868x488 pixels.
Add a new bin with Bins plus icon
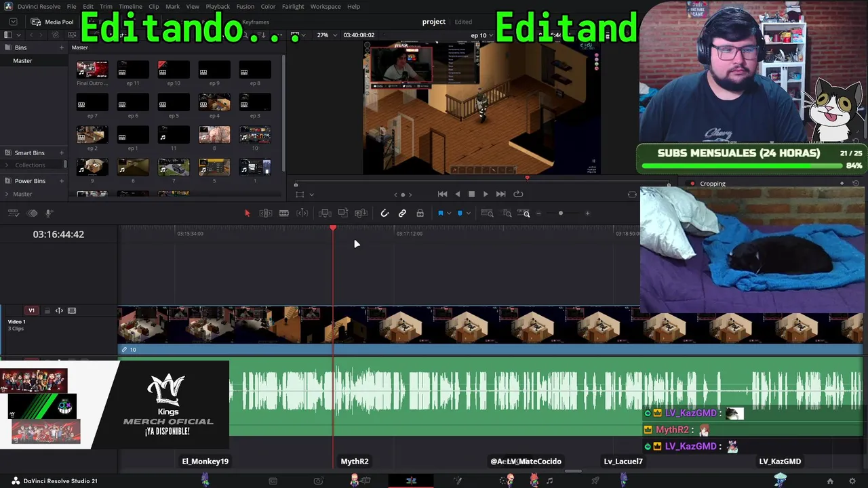pyautogui.click(x=61, y=47)
